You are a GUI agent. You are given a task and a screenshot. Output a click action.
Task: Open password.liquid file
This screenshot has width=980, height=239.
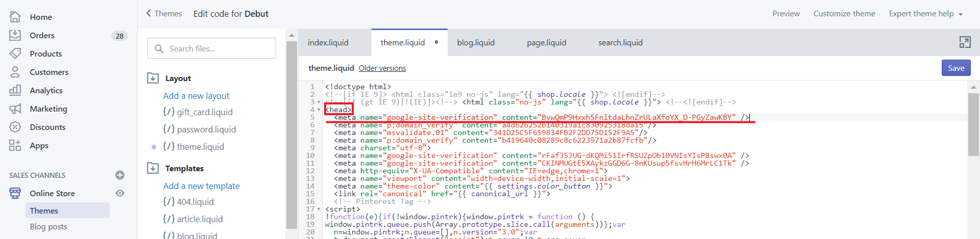pos(199,129)
